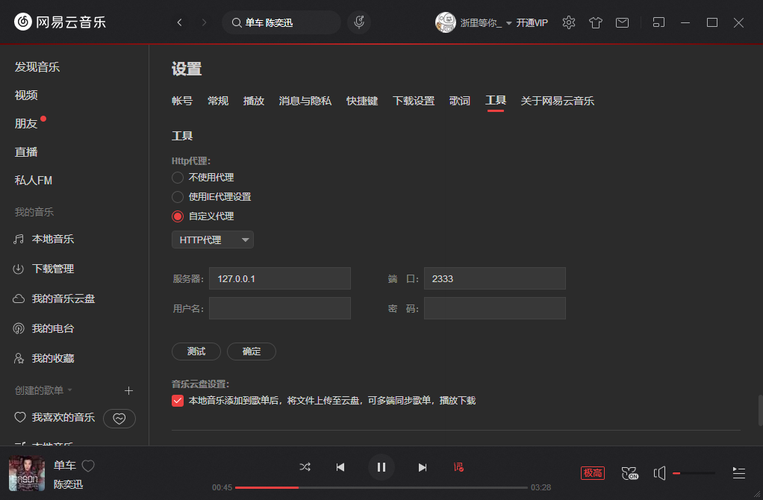
Task: Click the 服务器 input field 127.0.0.1
Action: click(280, 279)
